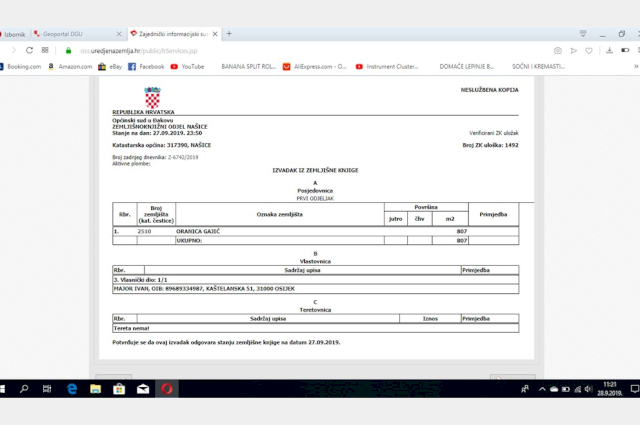Click the green padlock security icon
Viewport: 640px width, 425px height.
(68, 51)
